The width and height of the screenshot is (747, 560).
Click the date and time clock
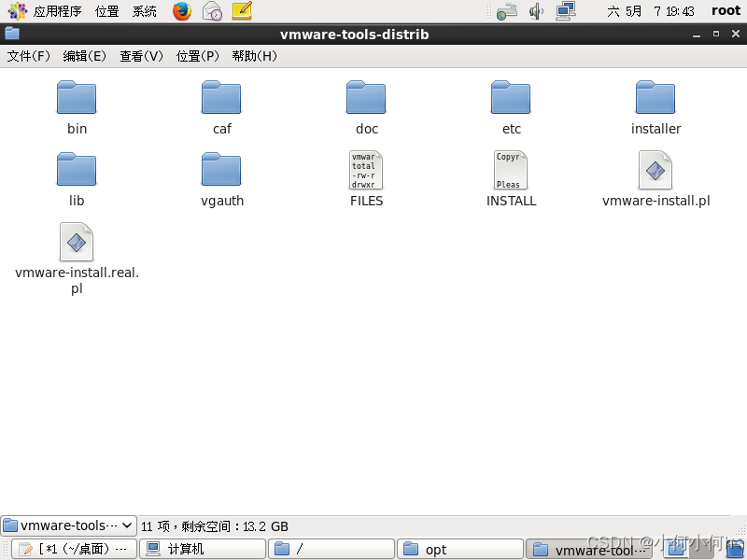[651, 11]
